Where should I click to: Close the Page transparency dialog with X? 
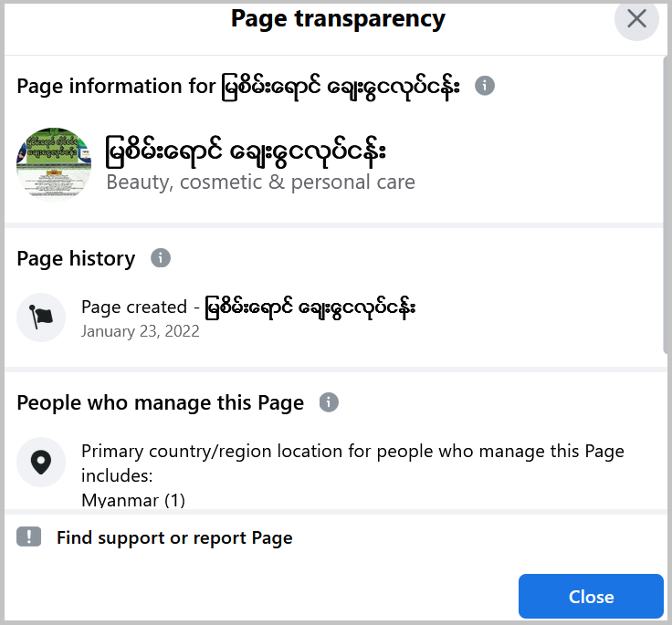(636, 19)
